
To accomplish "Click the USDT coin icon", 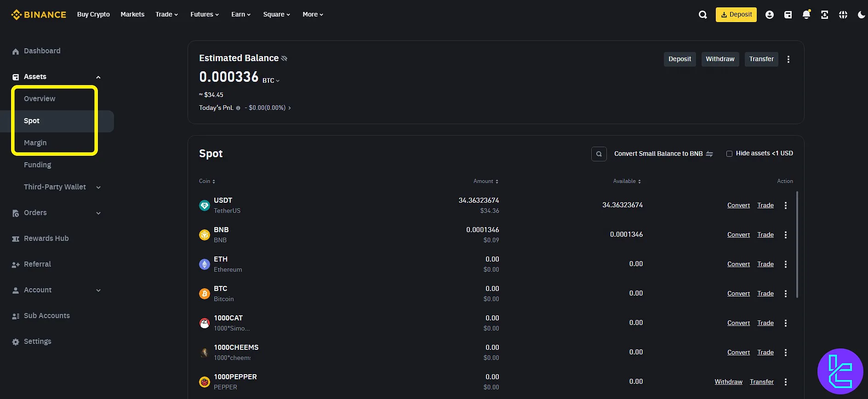I will click(205, 205).
